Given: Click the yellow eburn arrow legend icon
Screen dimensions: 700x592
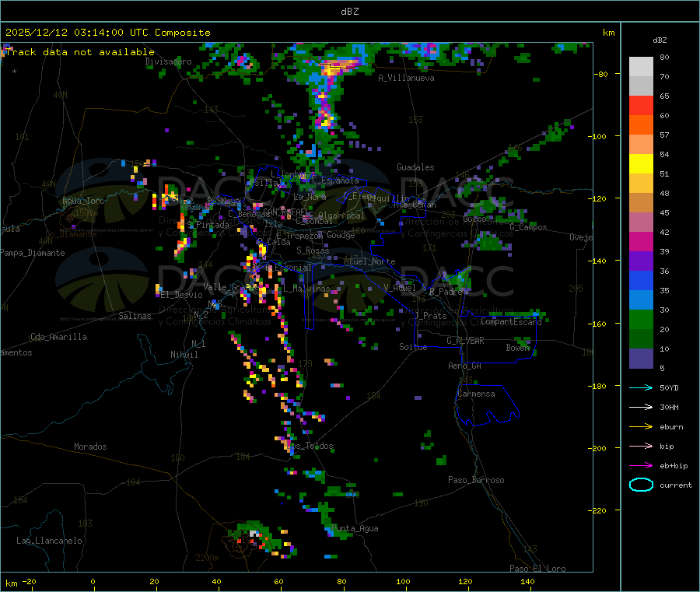Looking at the screenshot, I should click(x=641, y=427).
